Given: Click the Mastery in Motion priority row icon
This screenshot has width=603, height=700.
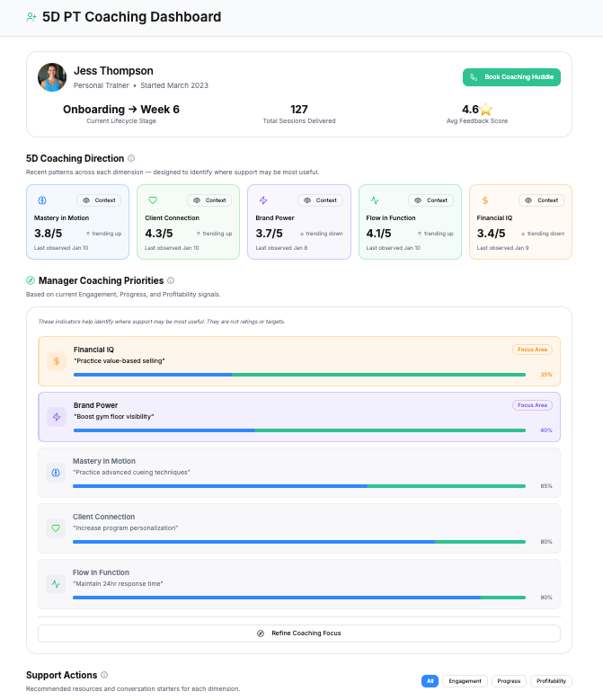Looking at the screenshot, I should [56, 473].
